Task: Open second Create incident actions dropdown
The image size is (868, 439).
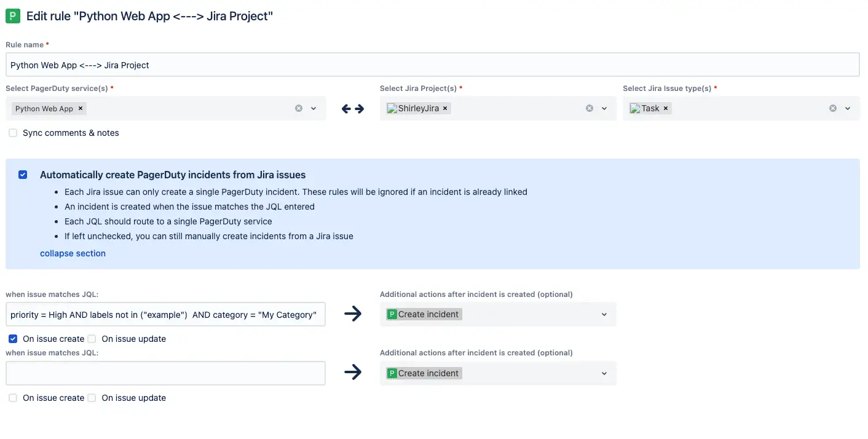Action: (498, 373)
